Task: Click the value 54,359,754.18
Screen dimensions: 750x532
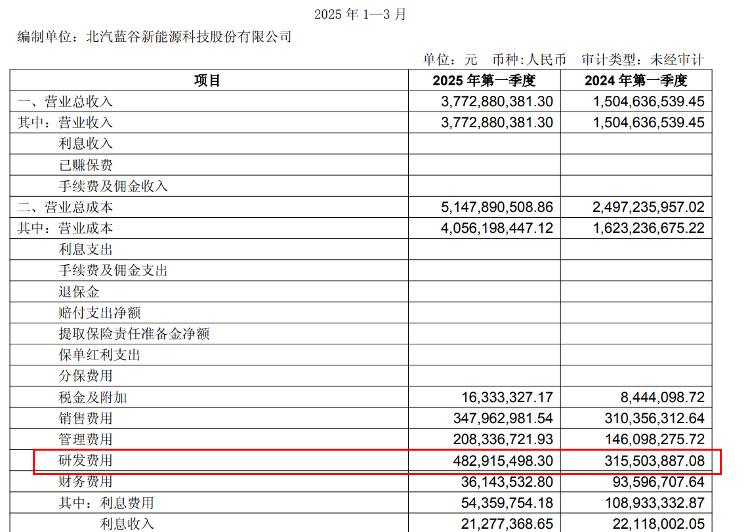Action: [x=507, y=503]
